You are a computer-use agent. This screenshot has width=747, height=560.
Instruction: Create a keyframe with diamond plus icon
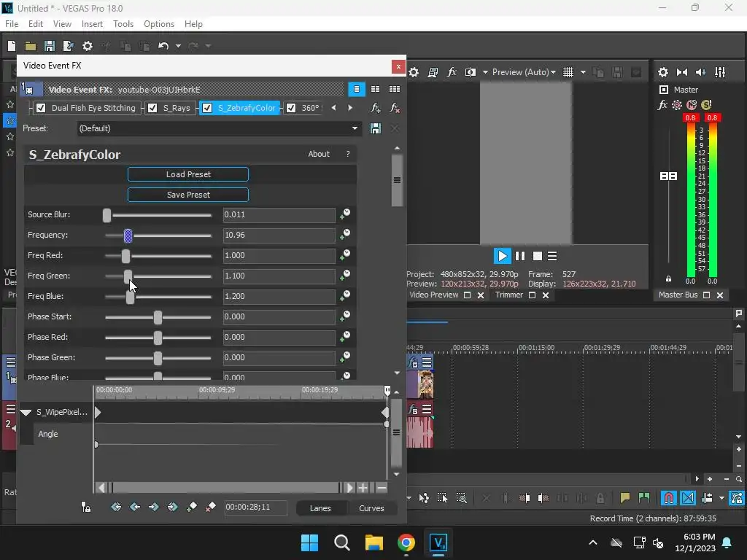point(192,507)
